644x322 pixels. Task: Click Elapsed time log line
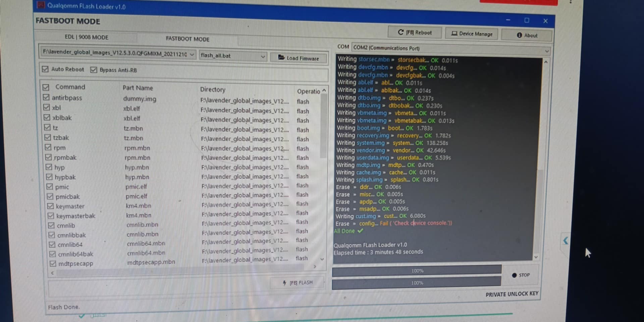point(378,252)
